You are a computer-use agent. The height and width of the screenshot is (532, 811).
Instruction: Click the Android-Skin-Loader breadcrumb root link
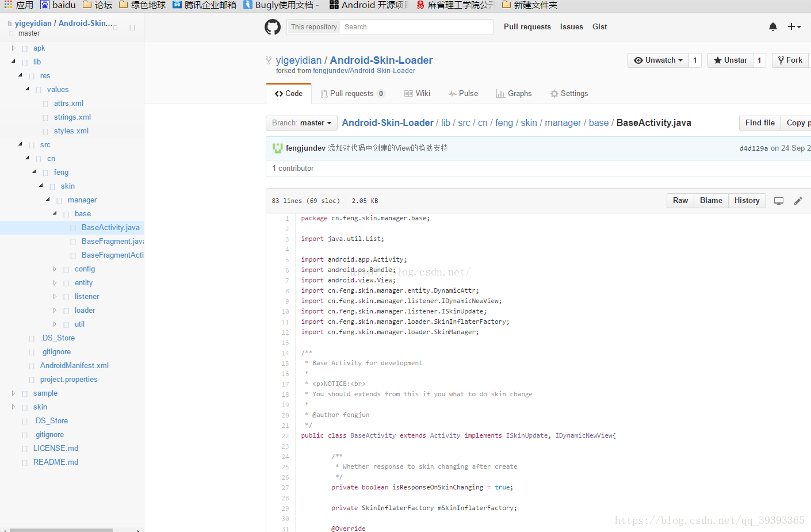[388, 123]
